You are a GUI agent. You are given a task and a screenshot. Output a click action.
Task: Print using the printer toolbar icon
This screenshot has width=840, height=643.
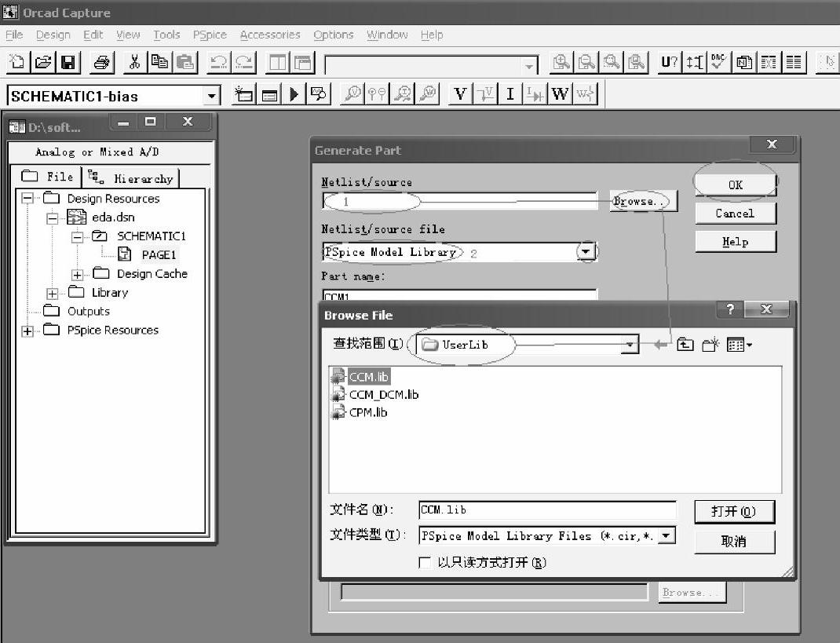(102, 63)
